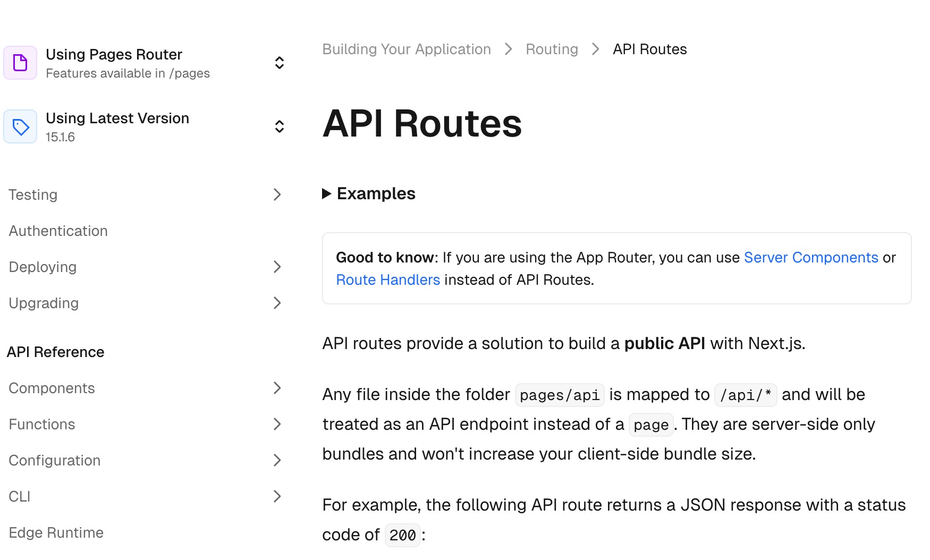Click the 15.1.6 version number
This screenshot has height=560, width=930.
60,137
